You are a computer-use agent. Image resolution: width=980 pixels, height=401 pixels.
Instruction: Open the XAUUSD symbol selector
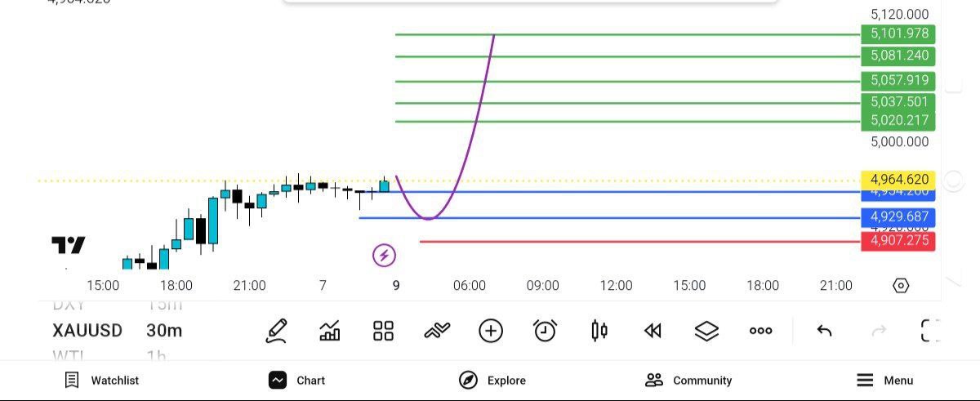pos(87,331)
